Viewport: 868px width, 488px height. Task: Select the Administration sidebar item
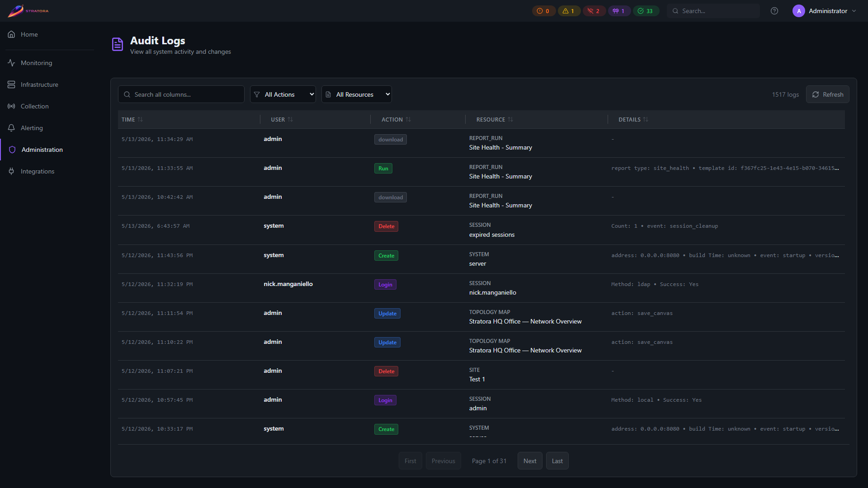point(47,150)
